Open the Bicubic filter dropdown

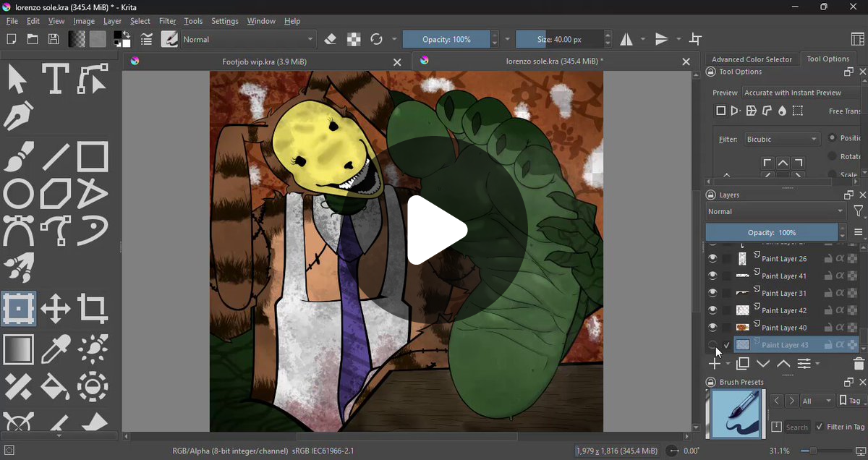point(782,139)
